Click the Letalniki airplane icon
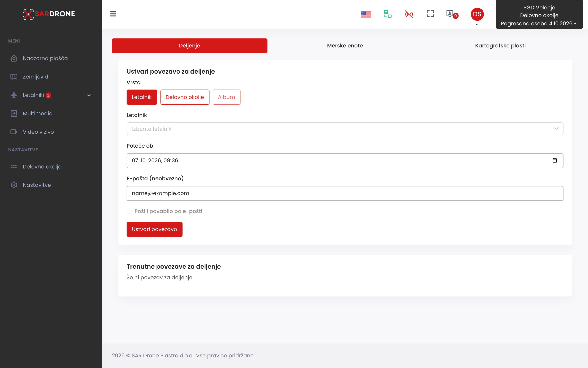 point(14,95)
